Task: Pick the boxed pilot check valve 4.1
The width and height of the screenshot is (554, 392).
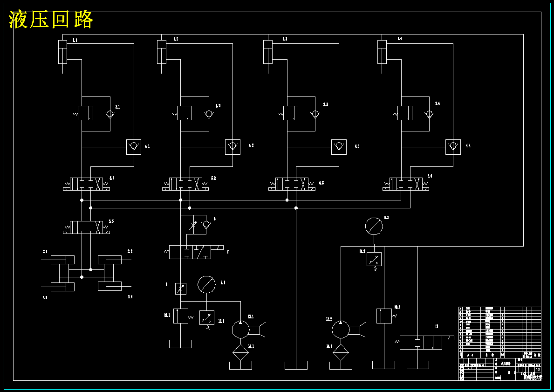Action: tap(134, 147)
